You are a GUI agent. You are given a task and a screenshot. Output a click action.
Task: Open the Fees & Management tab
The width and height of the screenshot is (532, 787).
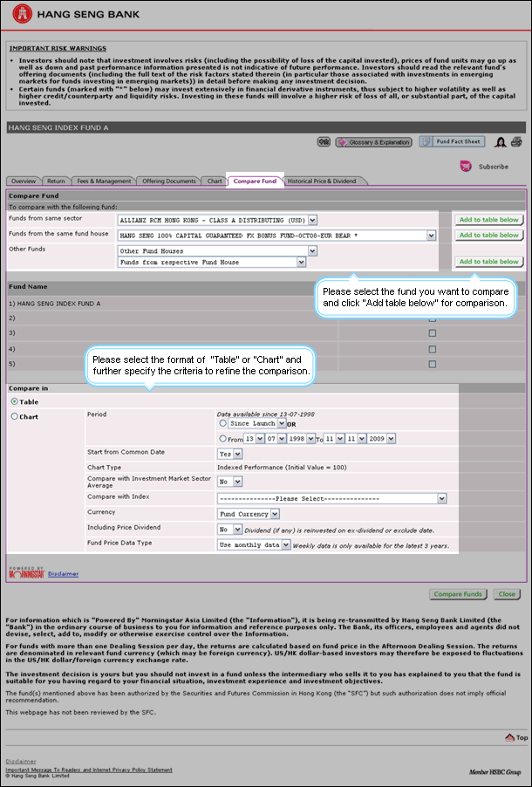pos(104,181)
